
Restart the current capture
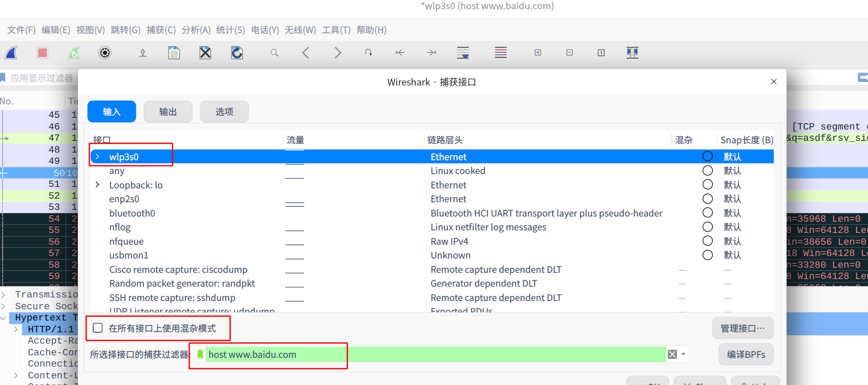[74, 53]
